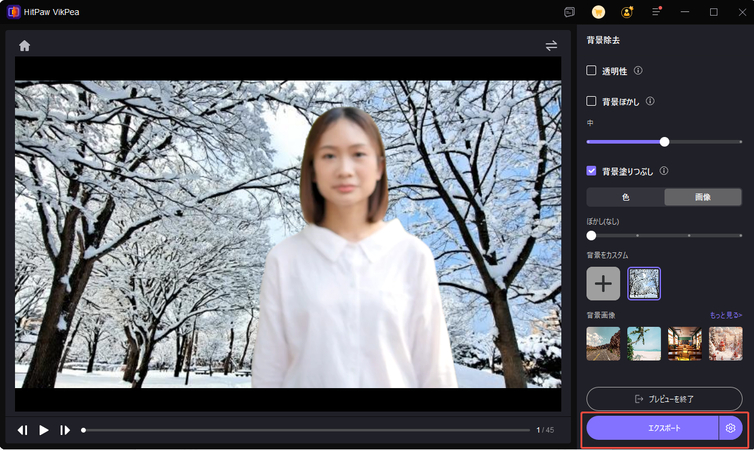Choose the classroom interior background image
Image resolution: width=754 pixels, height=450 pixels.
click(685, 344)
